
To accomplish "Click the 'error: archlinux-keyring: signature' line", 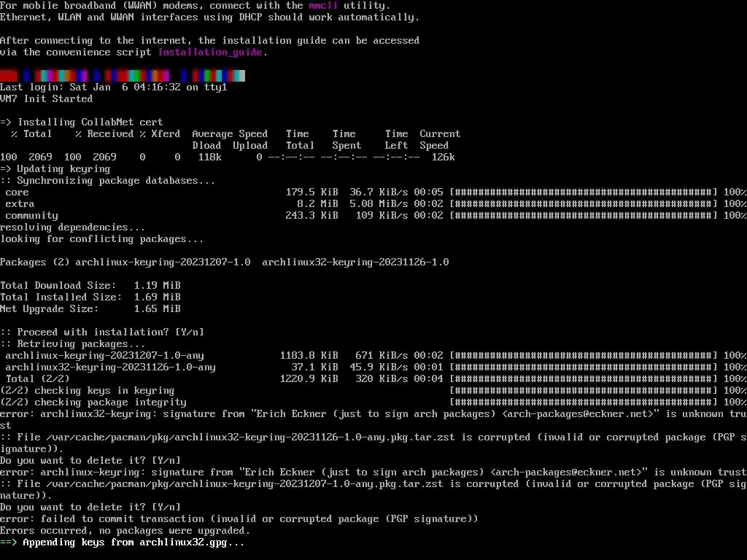I will tap(373, 472).
